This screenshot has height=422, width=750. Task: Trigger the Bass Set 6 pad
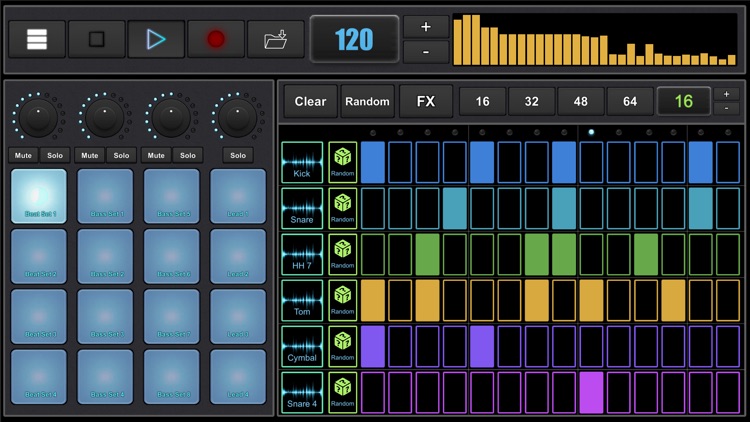[172, 256]
